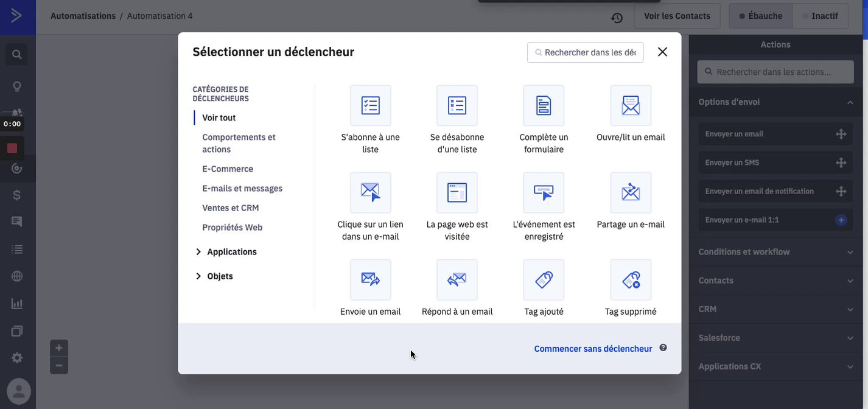Click the red stop recording button
The height and width of the screenshot is (409, 868).
point(12,148)
